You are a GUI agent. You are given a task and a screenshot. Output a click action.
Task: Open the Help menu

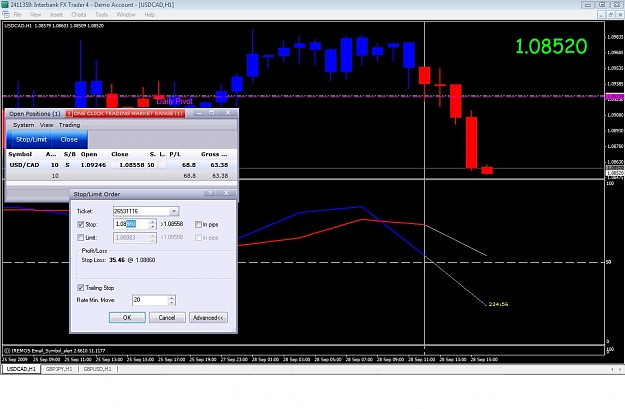coord(149,15)
